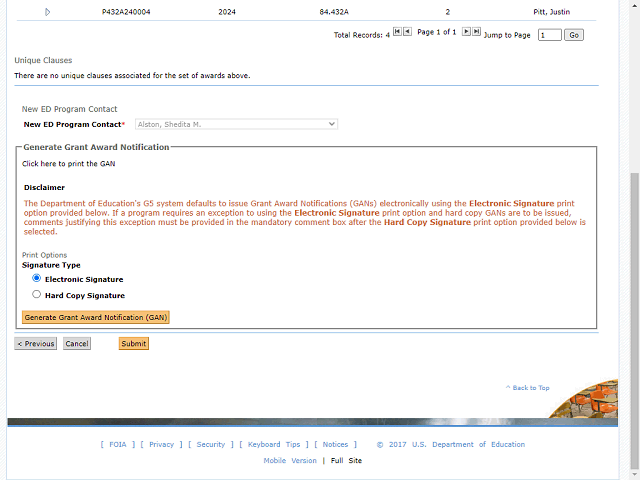Image resolution: width=640 pixels, height=480 pixels.
Task: Click here to print the GAN link
Action: (x=69, y=164)
